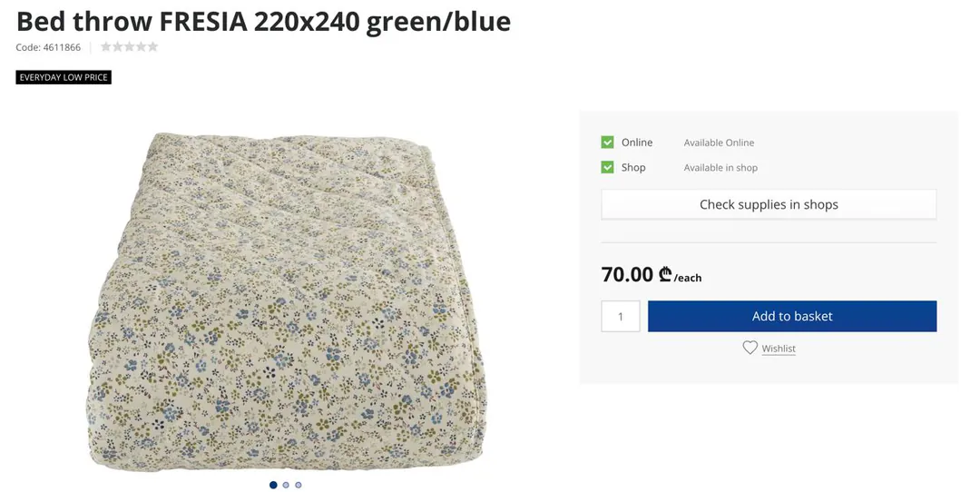The image size is (980, 492).
Task: Open the Wishlist link
Action: (779, 349)
